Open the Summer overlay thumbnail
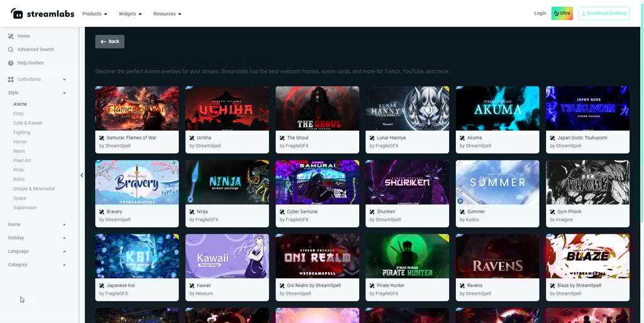644x323 pixels. 497,183
